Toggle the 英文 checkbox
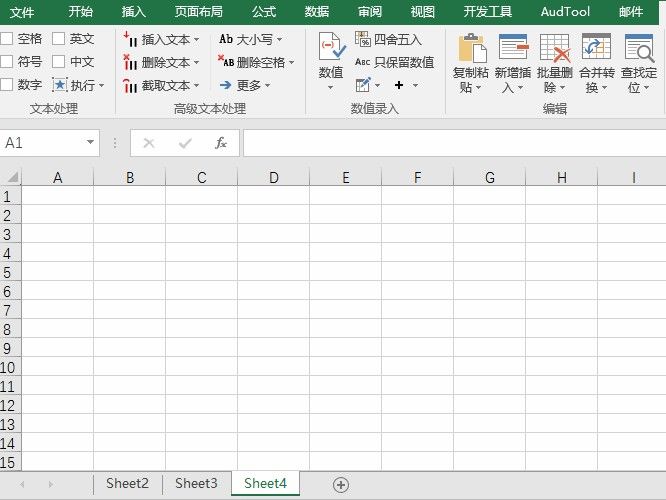This screenshot has height=500, width=666. pyautogui.click(x=58, y=39)
